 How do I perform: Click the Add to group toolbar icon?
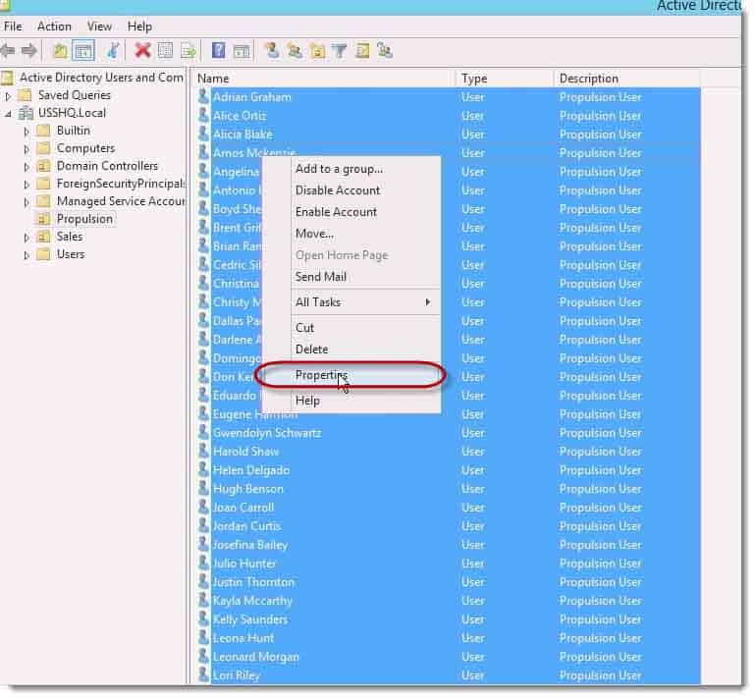(x=385, y=50)
